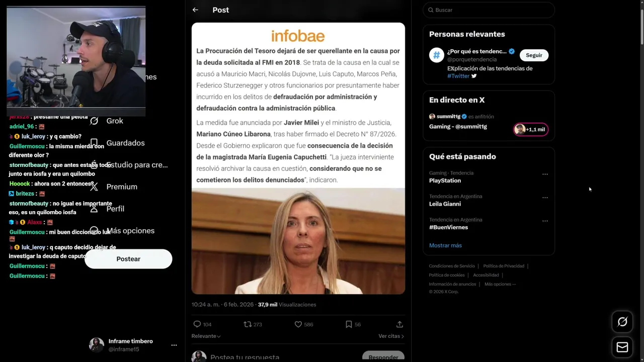644x362 pixels.
Task: Open replies via comment icon (104)
Action: point(197,324)
